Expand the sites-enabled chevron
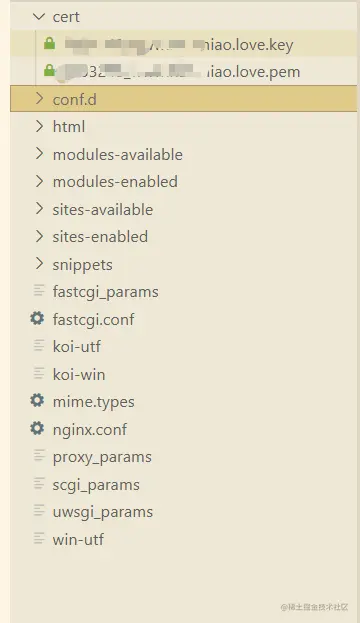This screenshot has width=360, height=623. click(x=39, y=236)
